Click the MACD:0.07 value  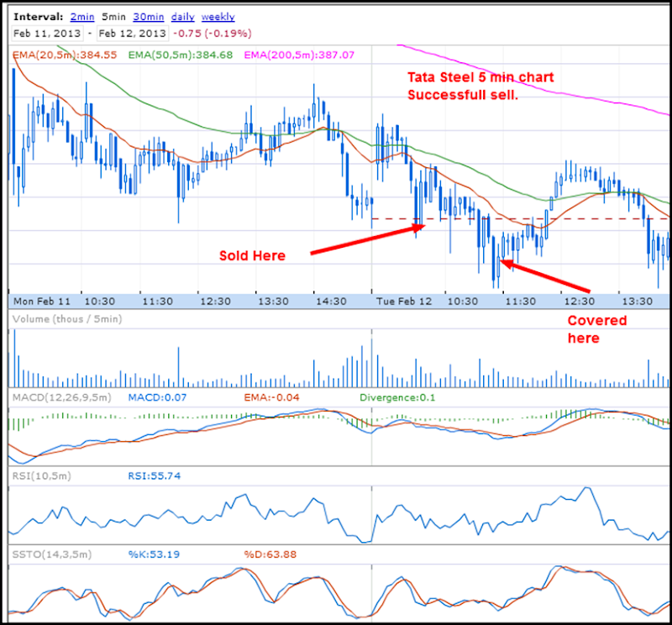[157, 397]
